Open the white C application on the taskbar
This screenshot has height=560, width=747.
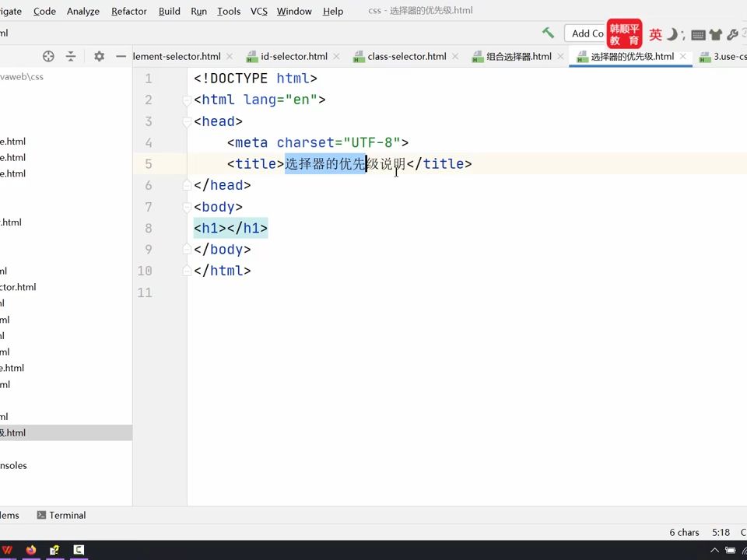79,550
